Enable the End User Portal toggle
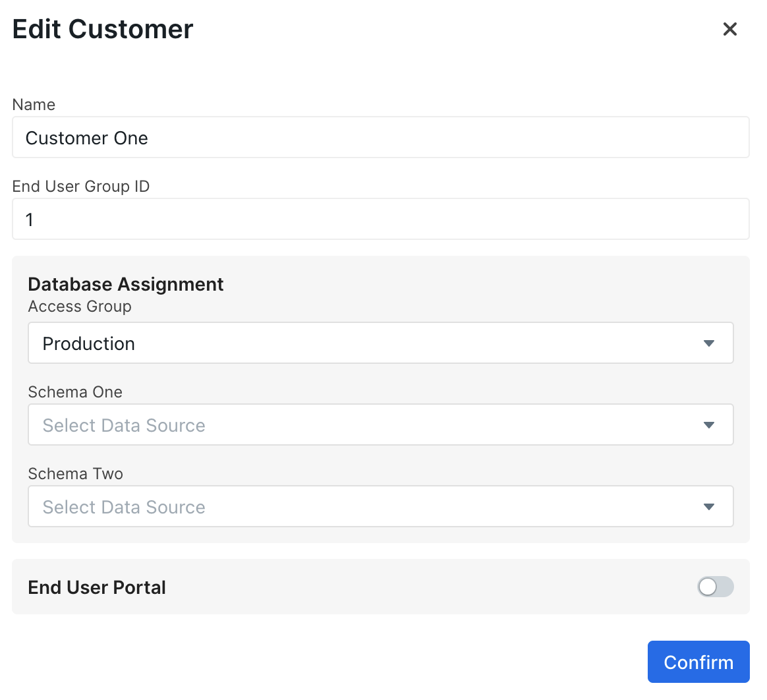767x700 pixels. (715, 587)
